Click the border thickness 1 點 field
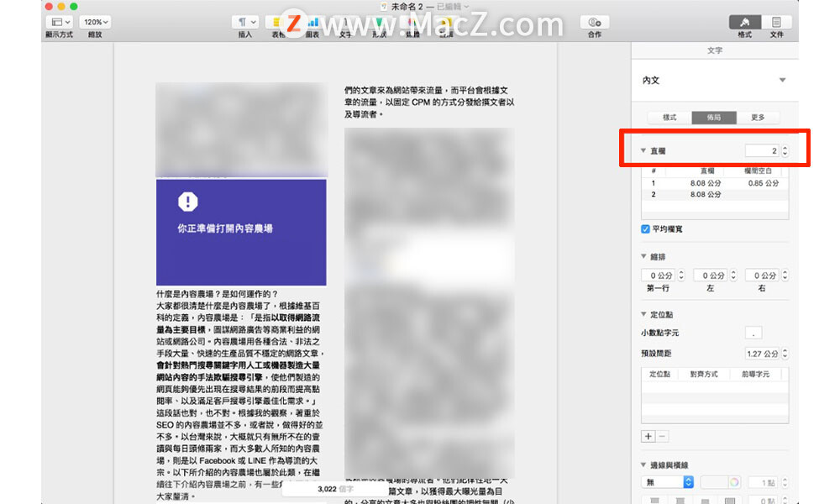Screen dimensions: 840x504 pyautogui.click(x=763, y=482)
